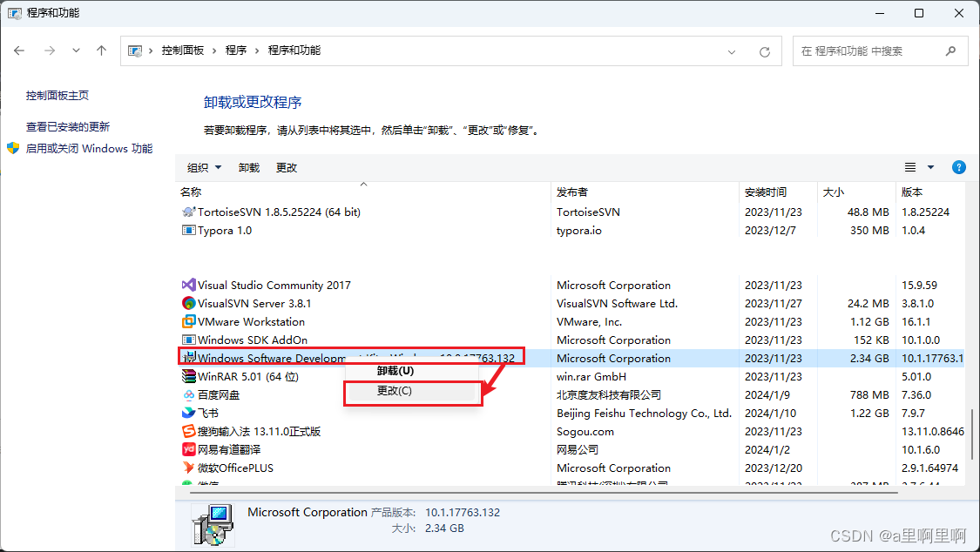Sort by the 发布者 column header
Screen dimensions: 980x552
pyautogui.click(x=645, y=192)
